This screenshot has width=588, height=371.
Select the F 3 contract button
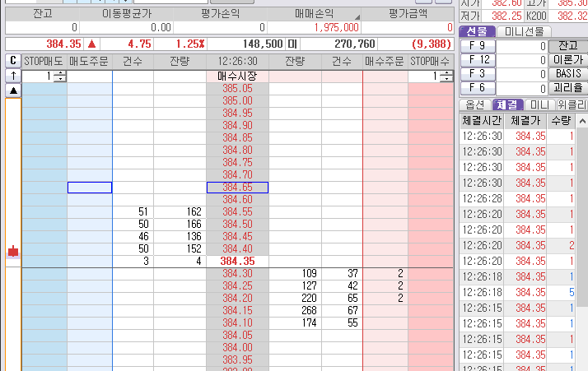(478, 74)
